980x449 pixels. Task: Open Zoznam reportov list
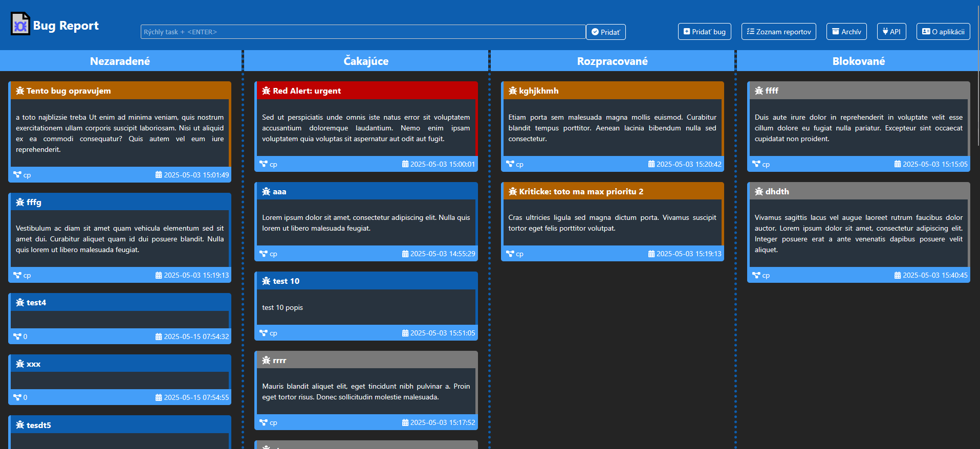778,32
